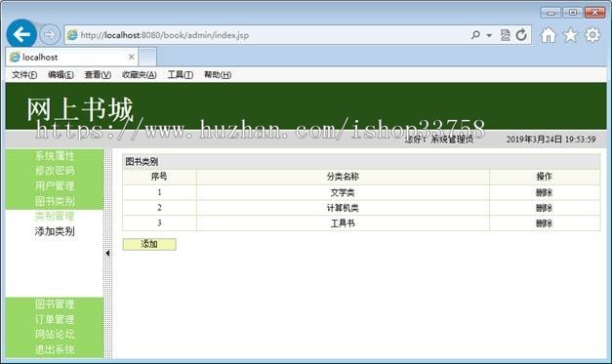Open 系统属性 in the sidebar
The width and height of the screenshot is (612, 364).
pos(55,156)
